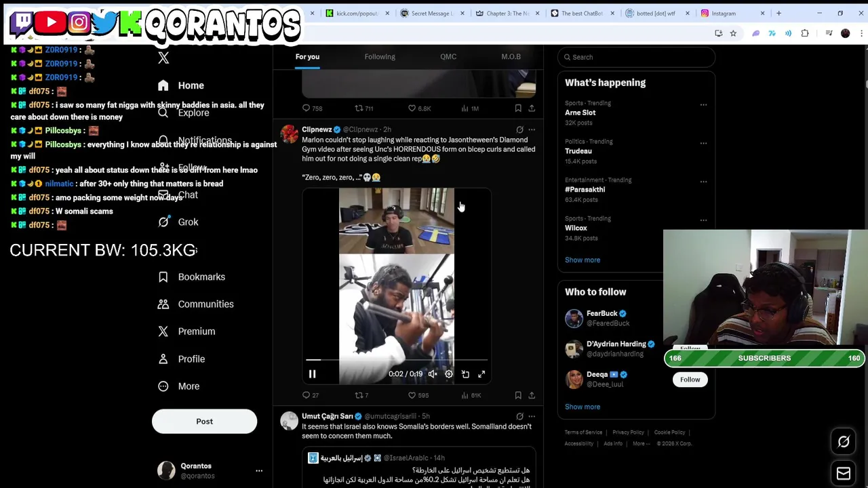Click the X logo in sidebar
Image resolution: width=868 pixels, height=488 pixels.
pyautogui.click(x=163, y=58)
